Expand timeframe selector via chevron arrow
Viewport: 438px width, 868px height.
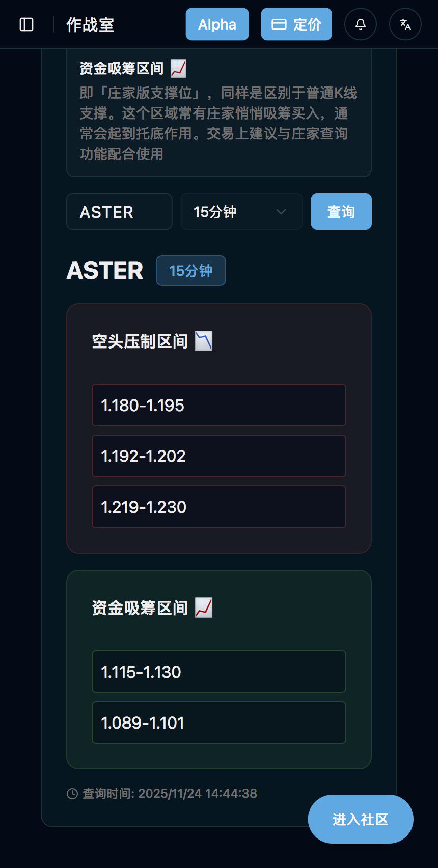click(281, 212)
